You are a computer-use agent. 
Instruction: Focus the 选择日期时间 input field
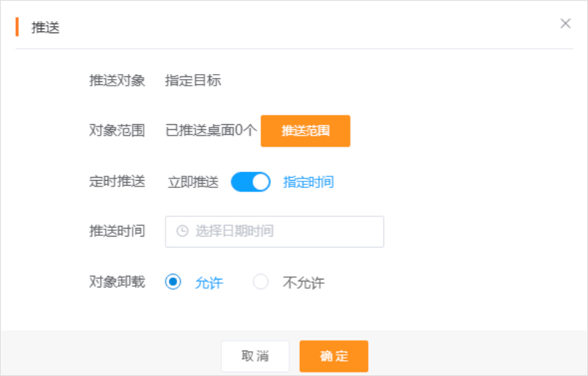pos(283,232)
